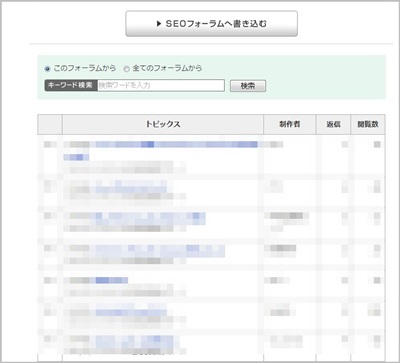Click the 検索 search button
Screen dimensions: 400x363
pyautogui.click(x=248, y=86)
